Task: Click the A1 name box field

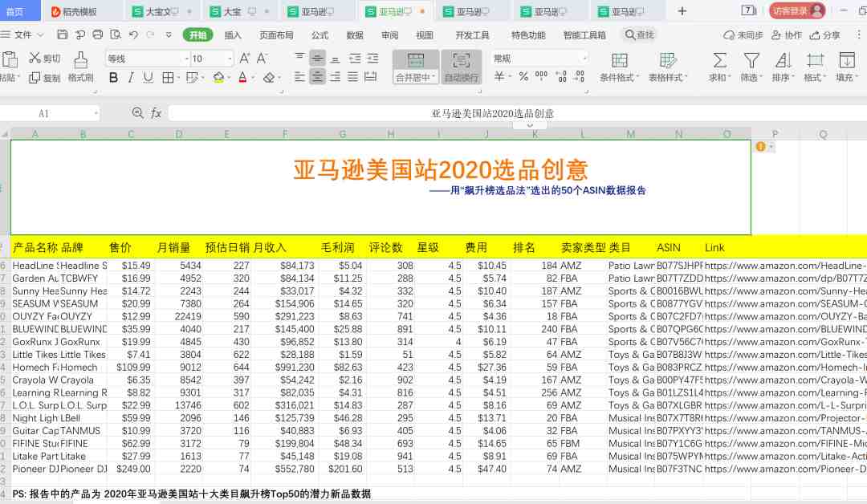Action: coord(44,113)
